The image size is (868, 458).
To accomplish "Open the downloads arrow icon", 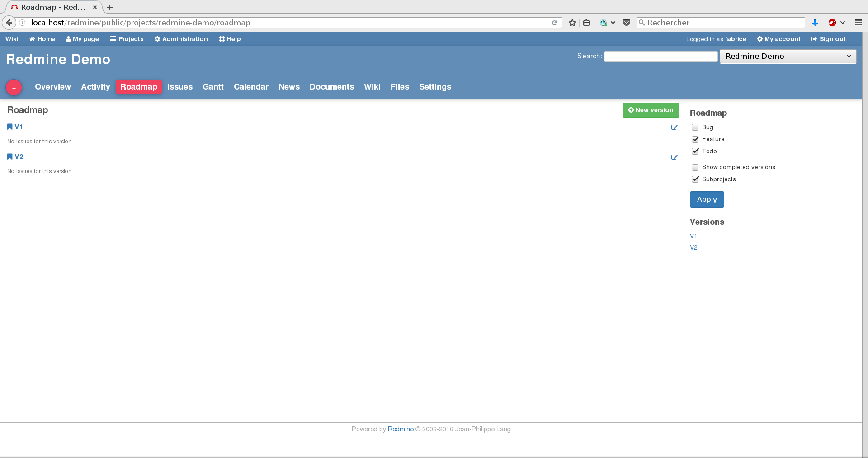I will coord(815,23).
